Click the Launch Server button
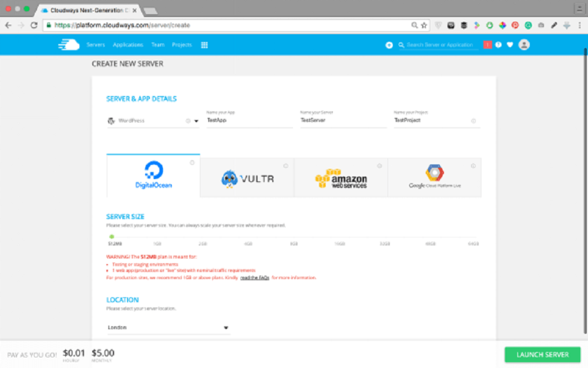This screenshot has height=368, width=588. pyautogui.click(x=543, y=354)
